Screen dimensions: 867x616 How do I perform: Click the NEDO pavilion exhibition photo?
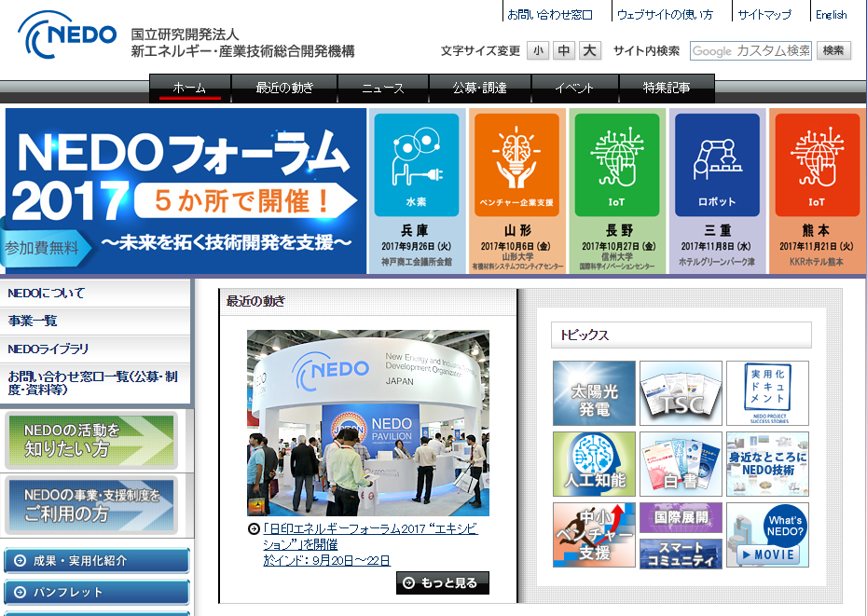tap(368, 423)
